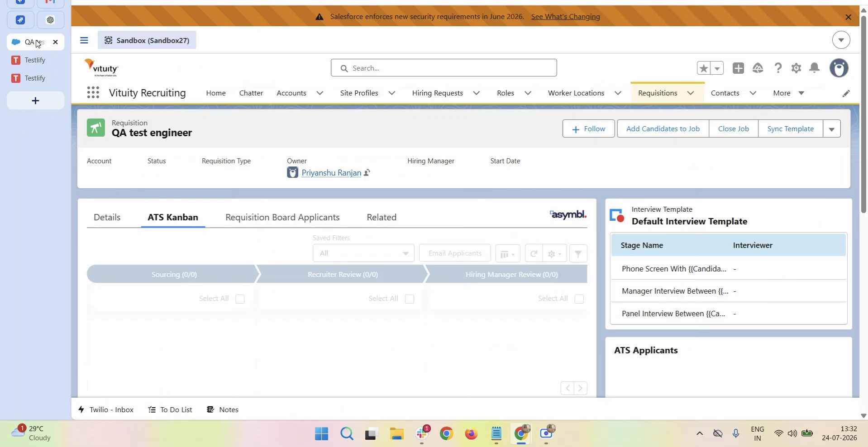Switch to the Details tab
Screen dimensions: 868x447
(x=107, y=218)
